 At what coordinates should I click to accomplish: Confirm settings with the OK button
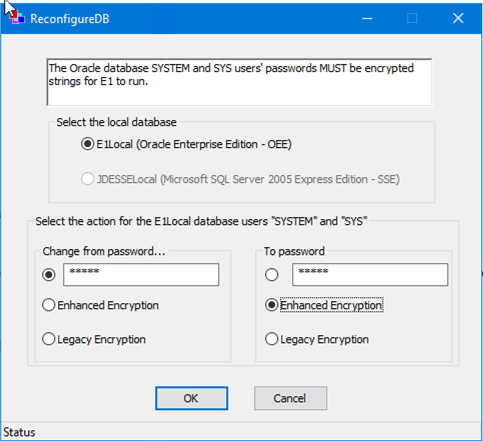click(191, 398)
